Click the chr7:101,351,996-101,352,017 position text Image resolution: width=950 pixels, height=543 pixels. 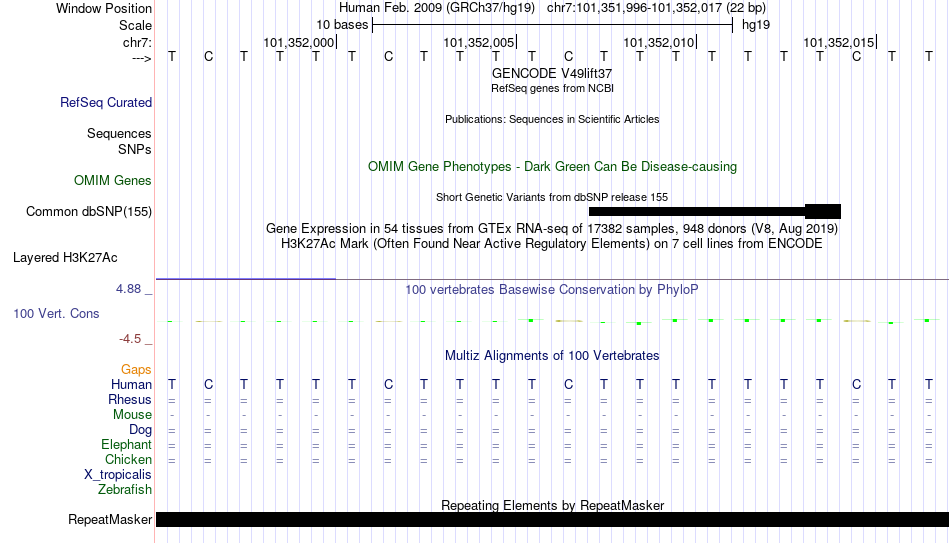point(656,8)
